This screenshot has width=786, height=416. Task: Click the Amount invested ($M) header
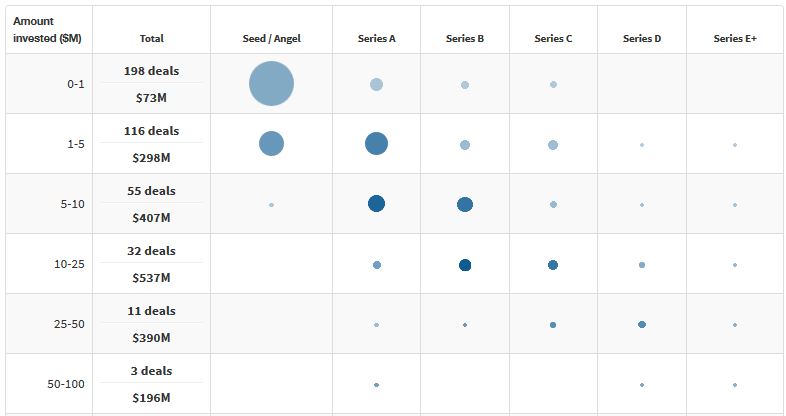[47, 30]
